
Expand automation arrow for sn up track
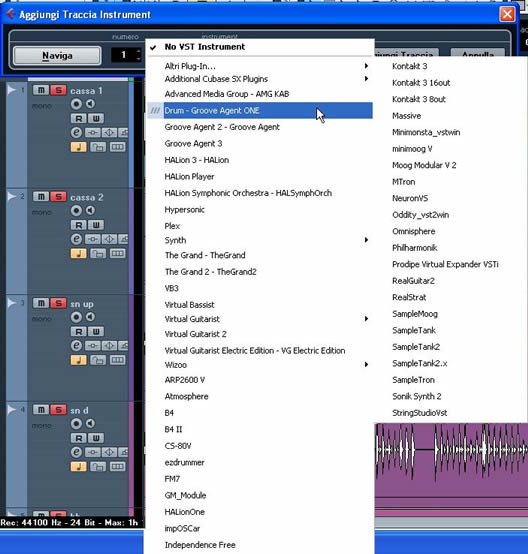(12, 303)
